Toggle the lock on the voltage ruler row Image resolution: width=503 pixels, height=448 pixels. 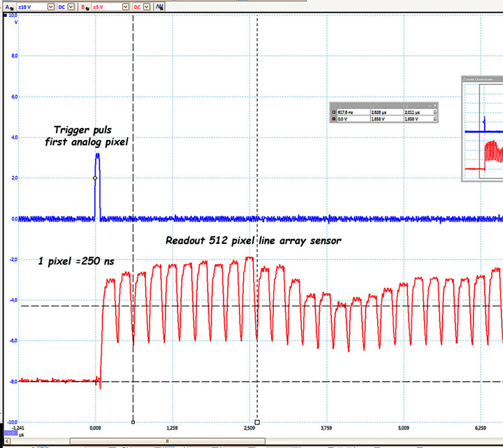tap(435, 119)
